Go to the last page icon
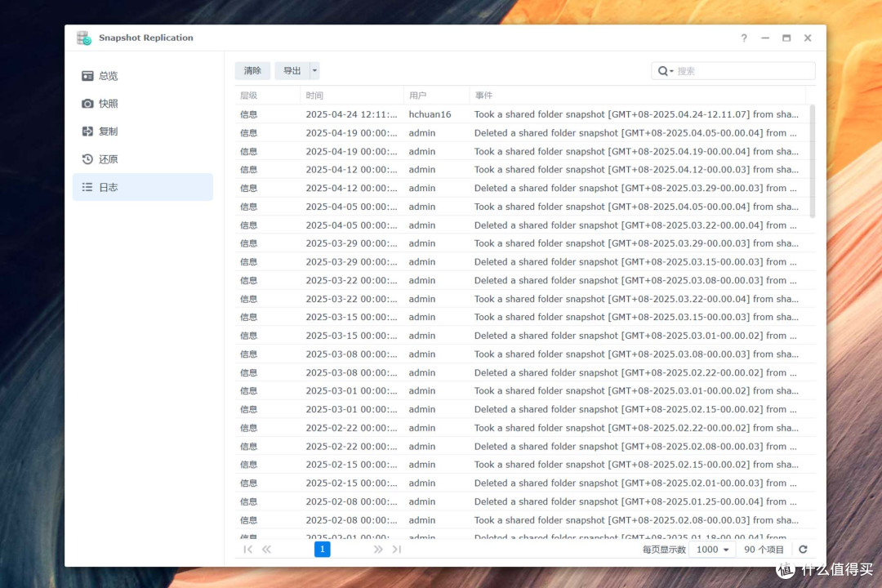This screenshot has height=588, width=882. [397, 549]
